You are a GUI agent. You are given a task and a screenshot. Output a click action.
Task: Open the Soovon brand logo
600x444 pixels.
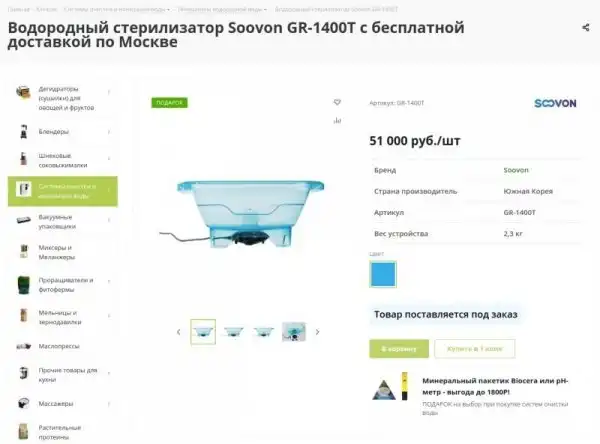pos(555,103)
